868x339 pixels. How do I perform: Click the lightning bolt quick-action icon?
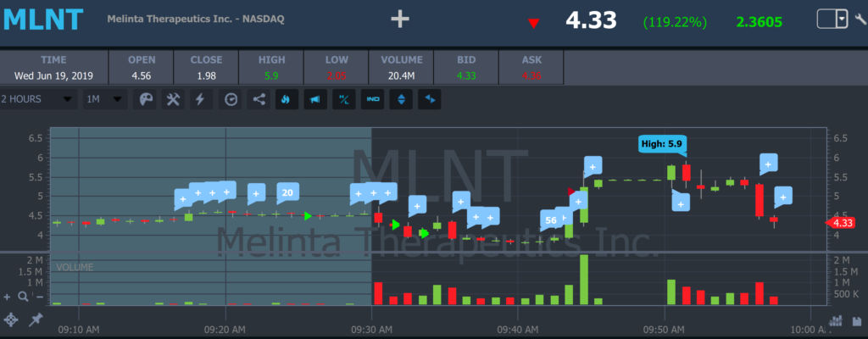[x=200, y=99]
